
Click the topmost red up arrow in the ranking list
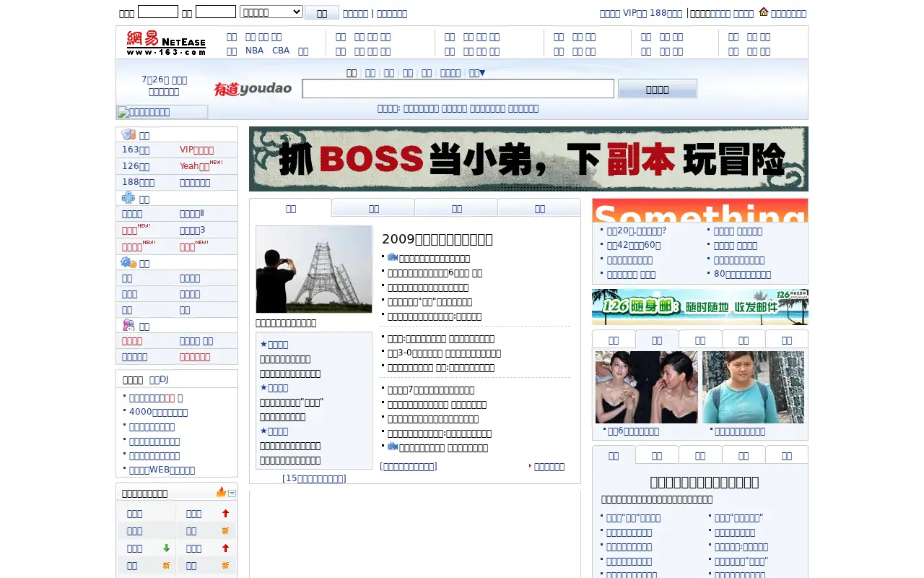[225, 514]
